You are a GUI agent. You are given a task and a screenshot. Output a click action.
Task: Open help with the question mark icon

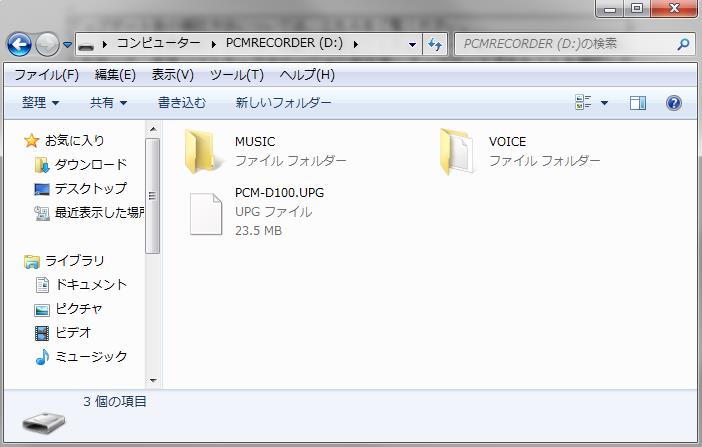(673, 103)
